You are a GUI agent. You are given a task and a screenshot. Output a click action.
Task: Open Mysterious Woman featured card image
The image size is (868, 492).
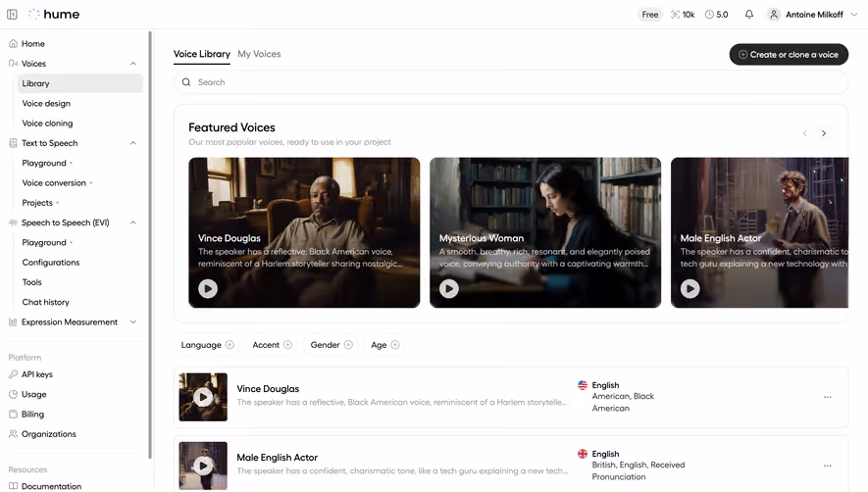545,232
